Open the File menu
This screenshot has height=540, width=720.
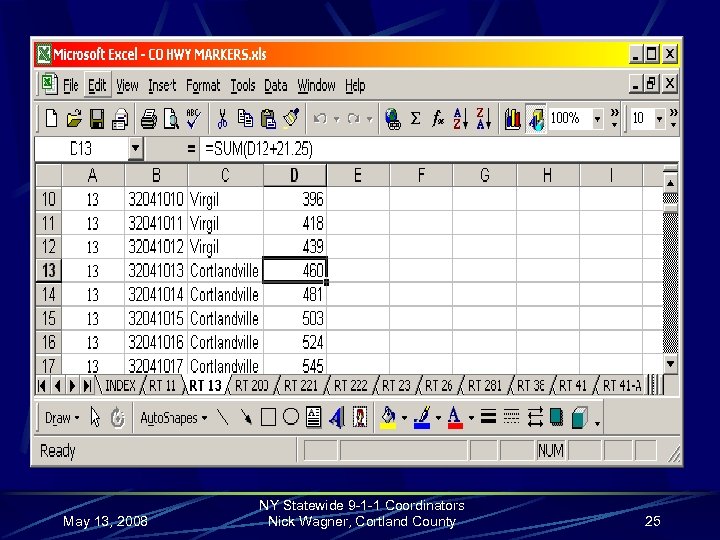coord(71,85)
